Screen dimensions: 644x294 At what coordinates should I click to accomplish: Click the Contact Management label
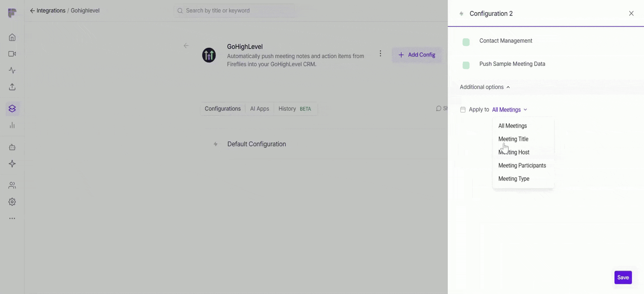click(506, 41)
